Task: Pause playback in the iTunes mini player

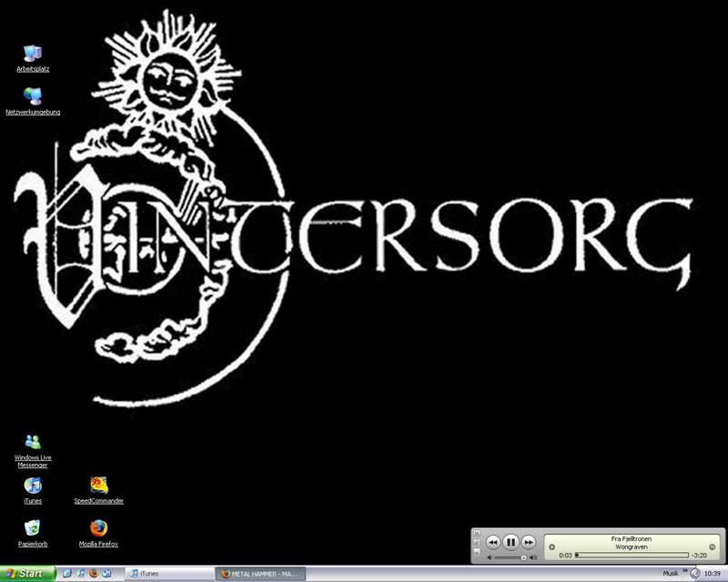Action: (x=511, y=542)
